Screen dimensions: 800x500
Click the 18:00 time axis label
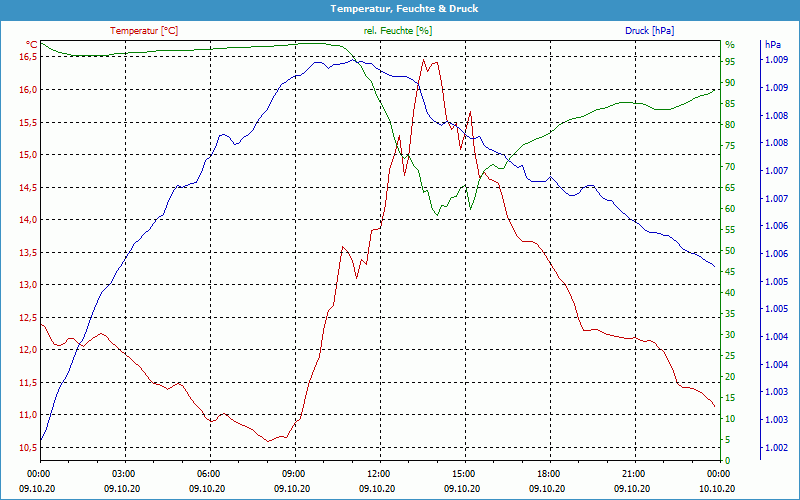point(549,473)
